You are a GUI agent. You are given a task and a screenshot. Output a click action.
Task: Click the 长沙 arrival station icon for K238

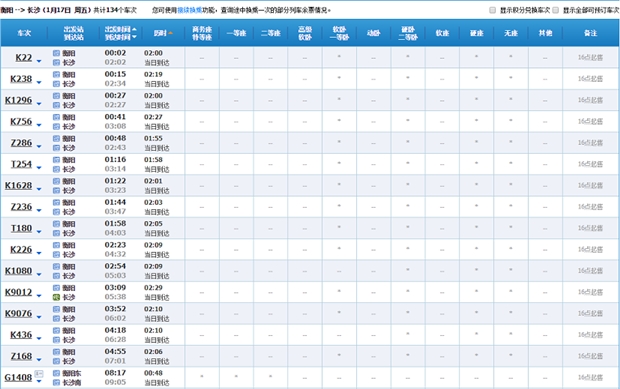click(56, 84)
